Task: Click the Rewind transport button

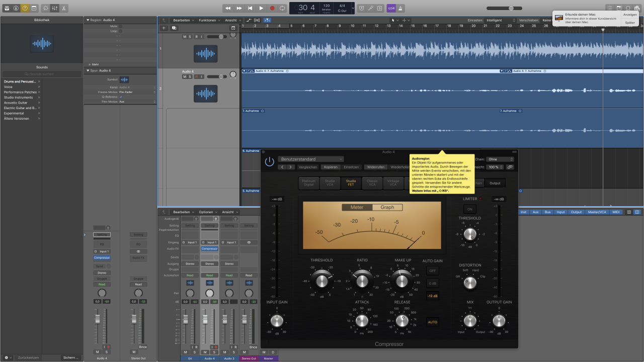Action: tap(228, 9)
